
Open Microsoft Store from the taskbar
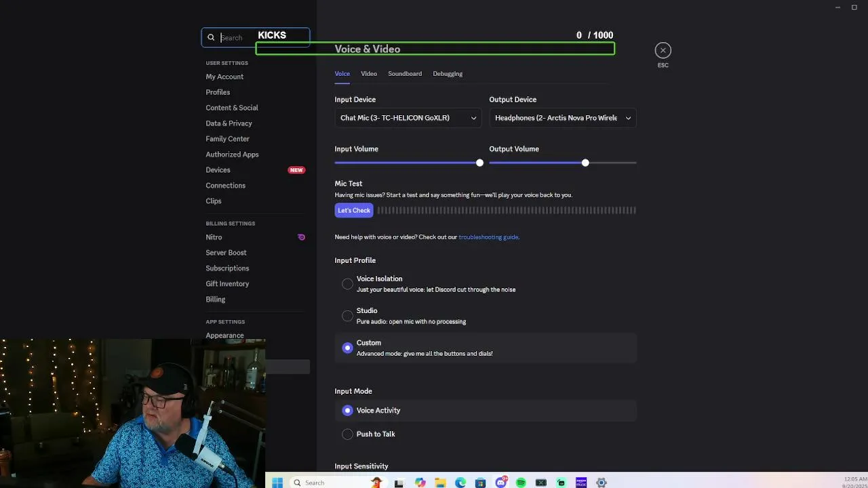pyautogui.click(x=480, y=483)
